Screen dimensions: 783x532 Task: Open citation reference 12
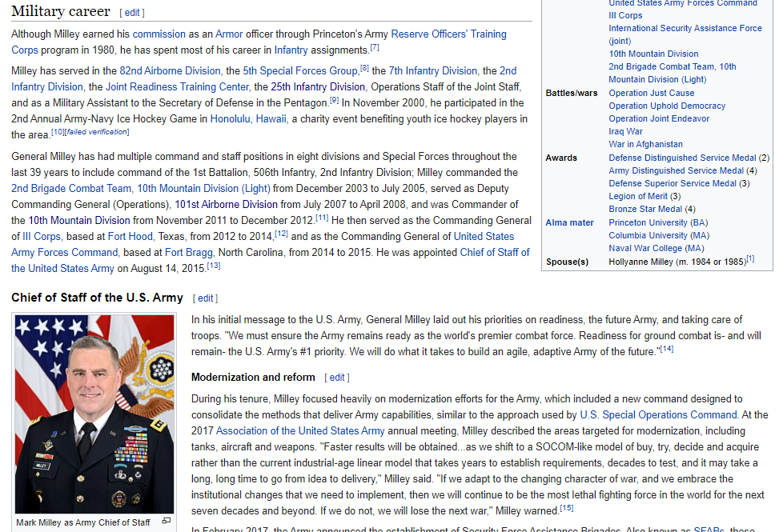(281, 234)
